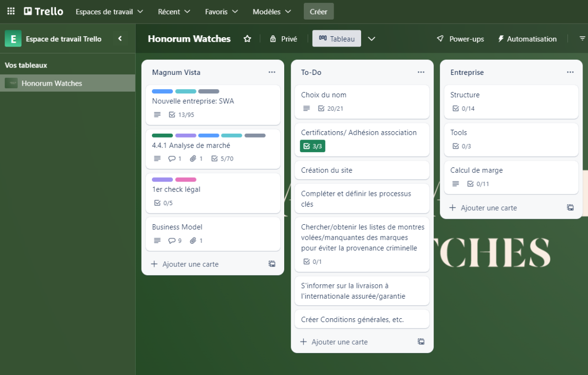588x375 pixels.
Task: Open the views chevron next to Tableau
Action: pos(371,39)
